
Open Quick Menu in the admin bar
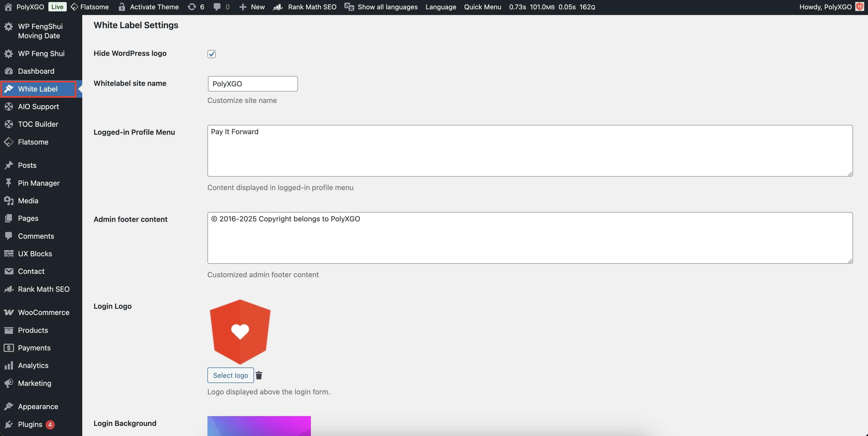click(x=483, y=7)
